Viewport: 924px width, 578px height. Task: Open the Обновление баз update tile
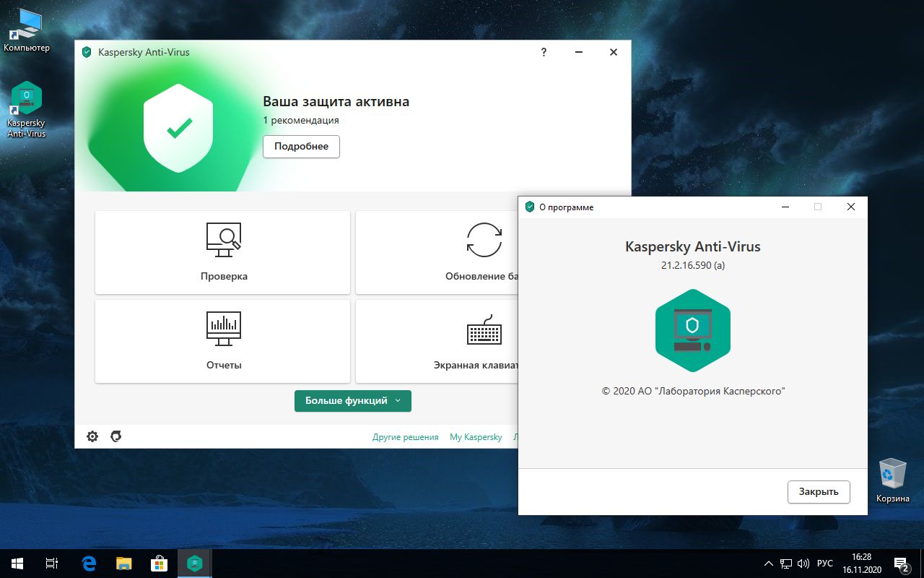click(437, 252)
